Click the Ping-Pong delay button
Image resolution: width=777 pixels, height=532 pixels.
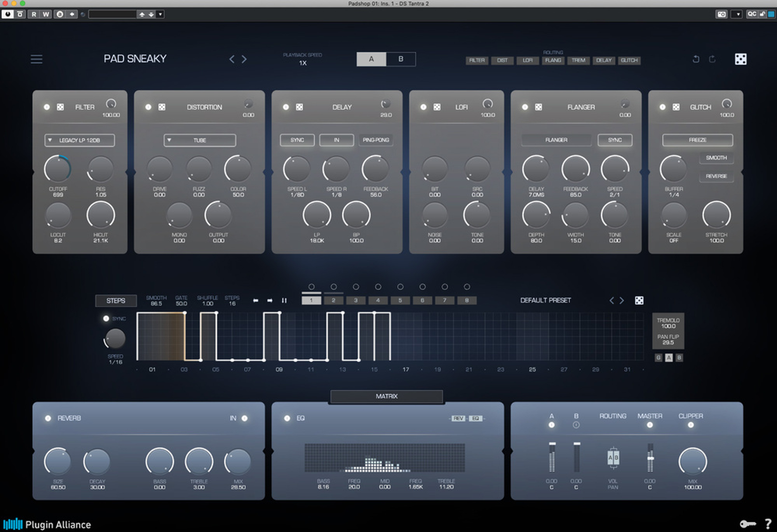(x=376, y=140)
